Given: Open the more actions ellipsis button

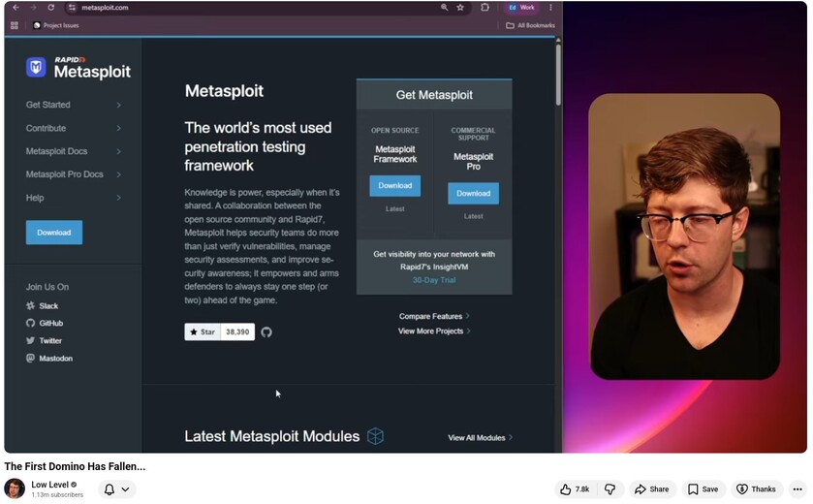Looking at the screenshot, I should [797, 489].
